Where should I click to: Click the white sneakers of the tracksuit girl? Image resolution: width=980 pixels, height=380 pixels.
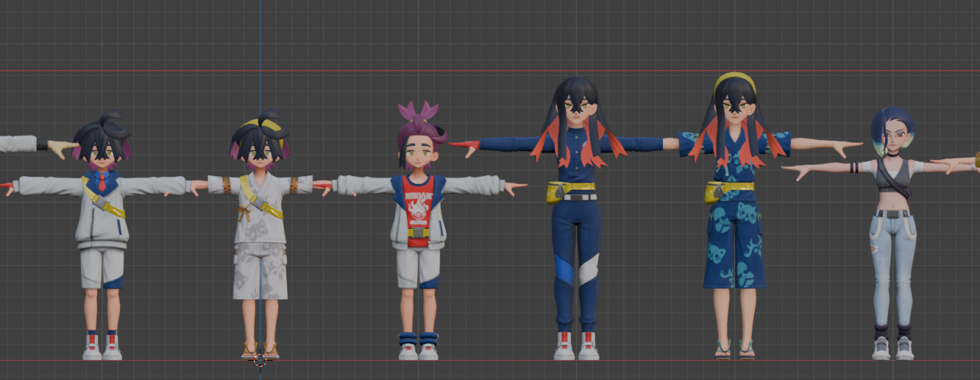[x=575, y=349]
